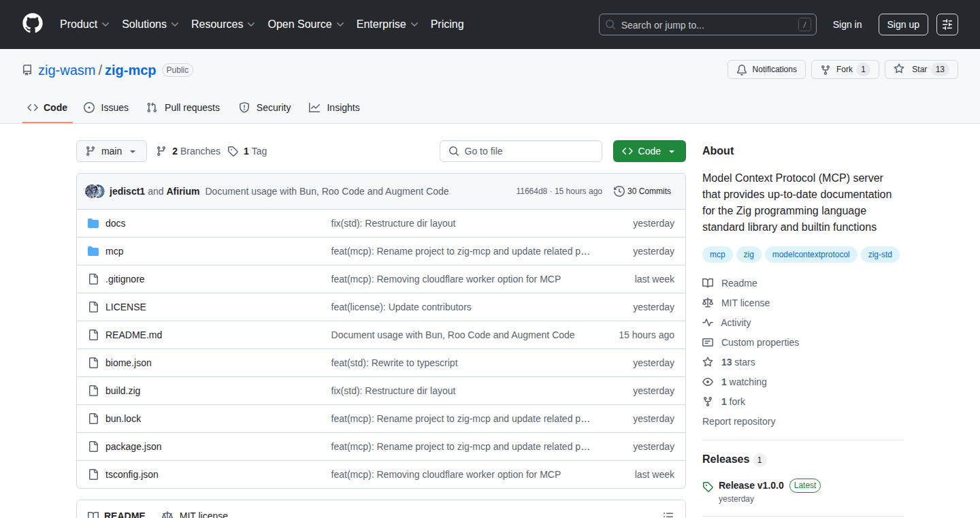Open the biome.json file
This screenshot has height=518, width=980.
129,363
